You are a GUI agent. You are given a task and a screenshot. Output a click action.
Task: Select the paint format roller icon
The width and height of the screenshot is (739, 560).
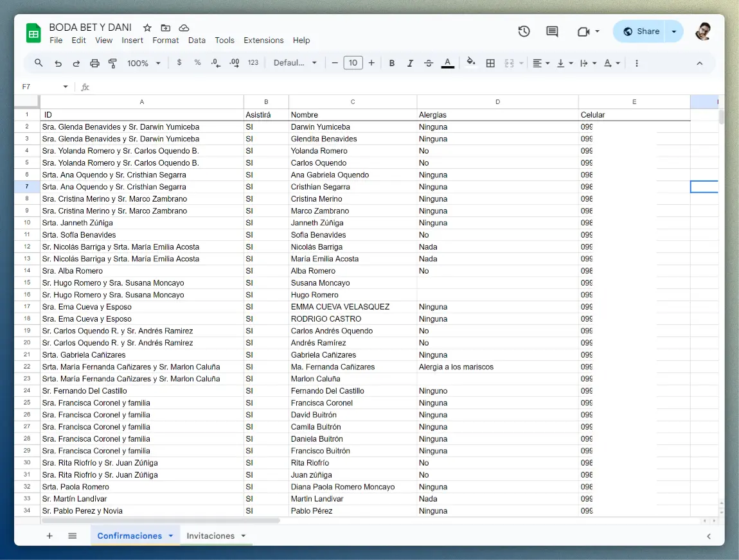point(113,63)
